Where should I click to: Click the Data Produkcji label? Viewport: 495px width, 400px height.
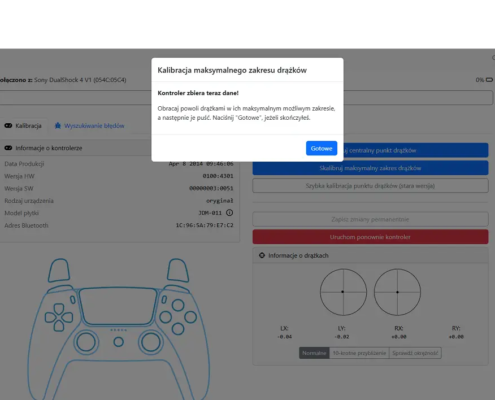pyautogui.click(x=24, y=164)
